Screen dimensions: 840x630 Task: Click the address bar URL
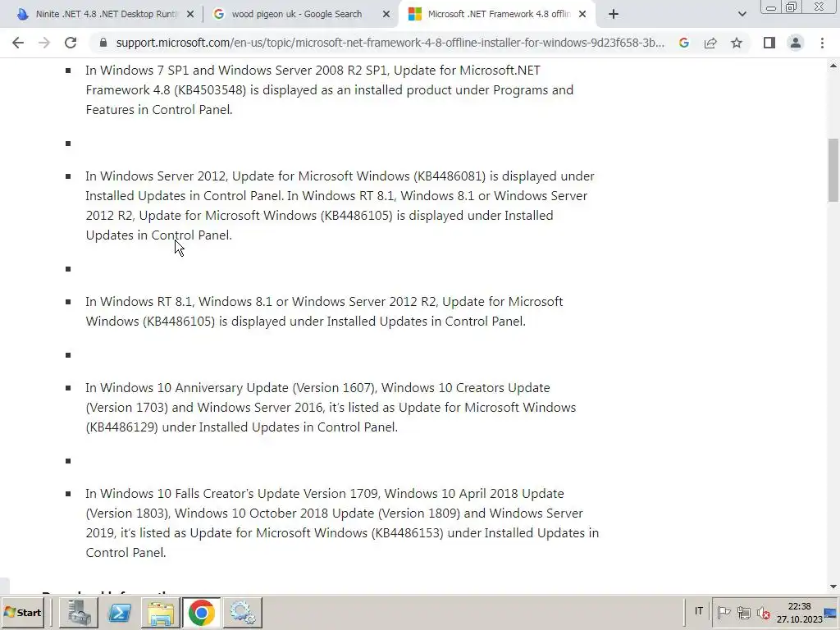click(390, 43)
